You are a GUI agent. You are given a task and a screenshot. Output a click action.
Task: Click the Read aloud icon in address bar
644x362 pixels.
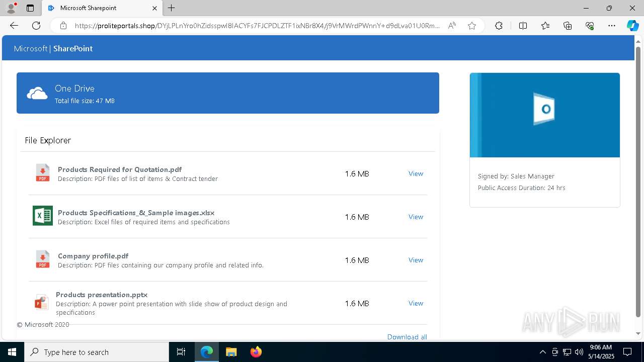pyautogui.click(x=452, y=26)
